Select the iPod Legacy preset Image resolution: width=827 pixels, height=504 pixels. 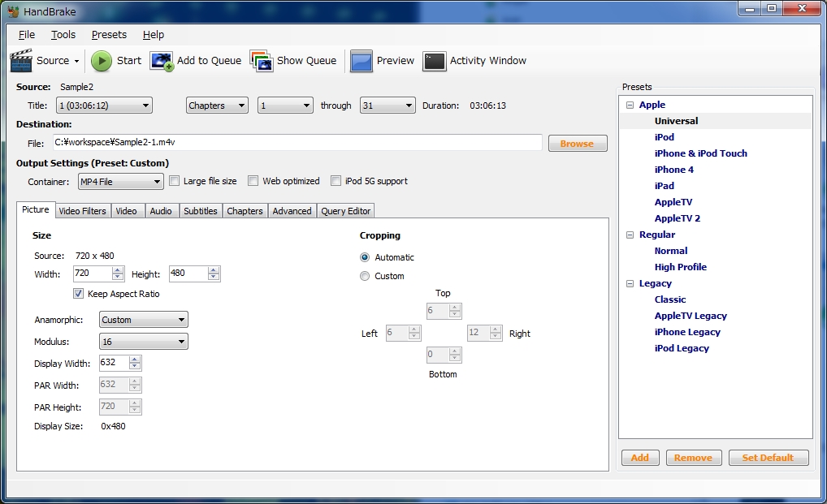tap(682, 349)
